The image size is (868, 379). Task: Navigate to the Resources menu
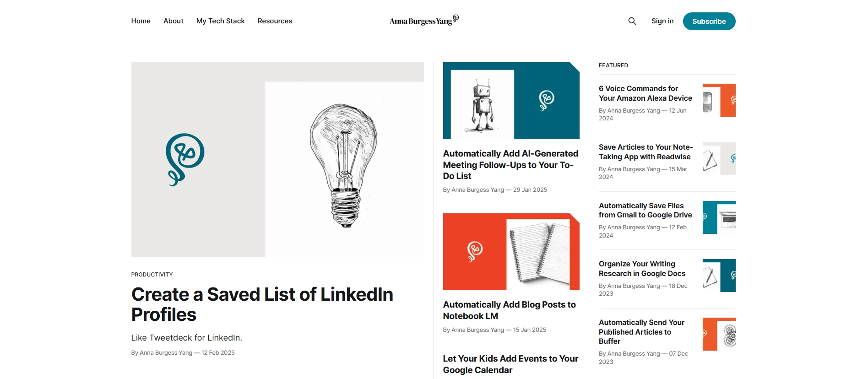275,21
